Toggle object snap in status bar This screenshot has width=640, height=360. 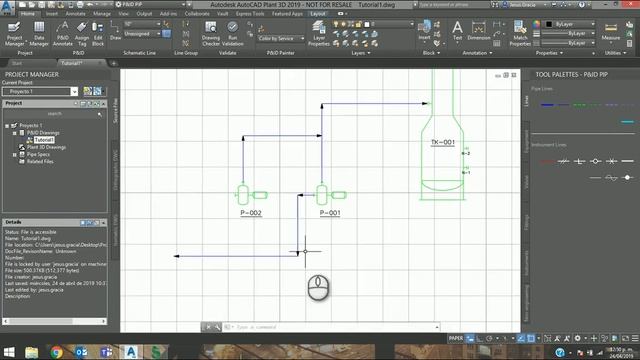click(x=531, y=338)
